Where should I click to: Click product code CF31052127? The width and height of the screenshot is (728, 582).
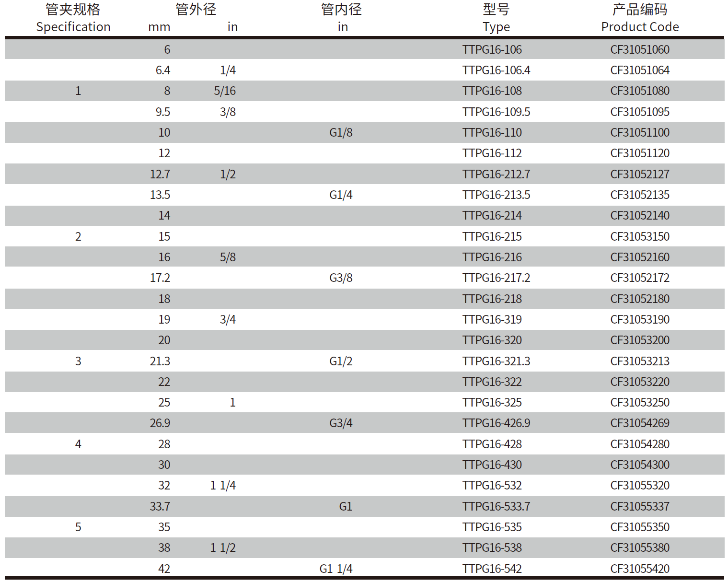tap(640, 174)
